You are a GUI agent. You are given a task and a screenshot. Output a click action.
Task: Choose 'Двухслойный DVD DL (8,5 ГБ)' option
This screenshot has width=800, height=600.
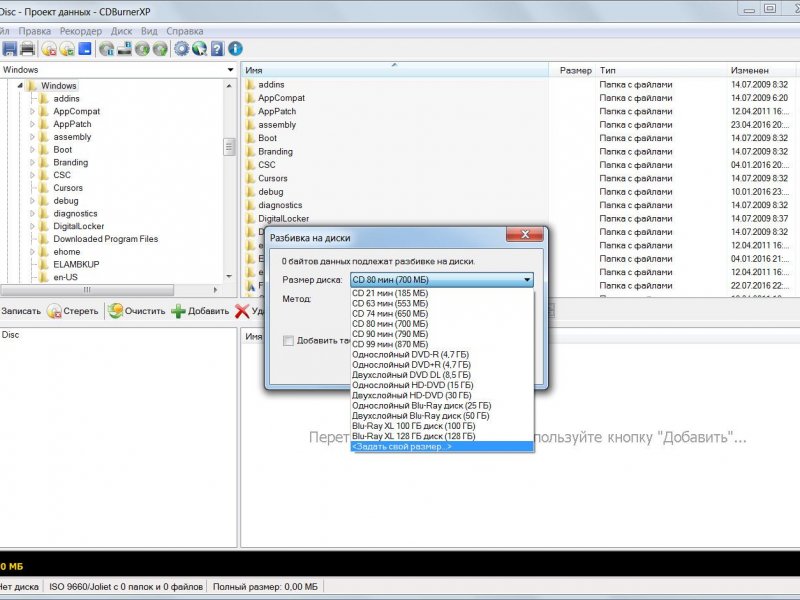442,375
